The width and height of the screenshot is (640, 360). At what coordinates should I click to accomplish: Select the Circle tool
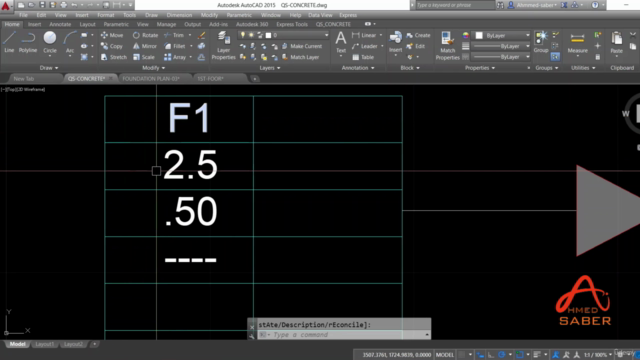[50, 42]
